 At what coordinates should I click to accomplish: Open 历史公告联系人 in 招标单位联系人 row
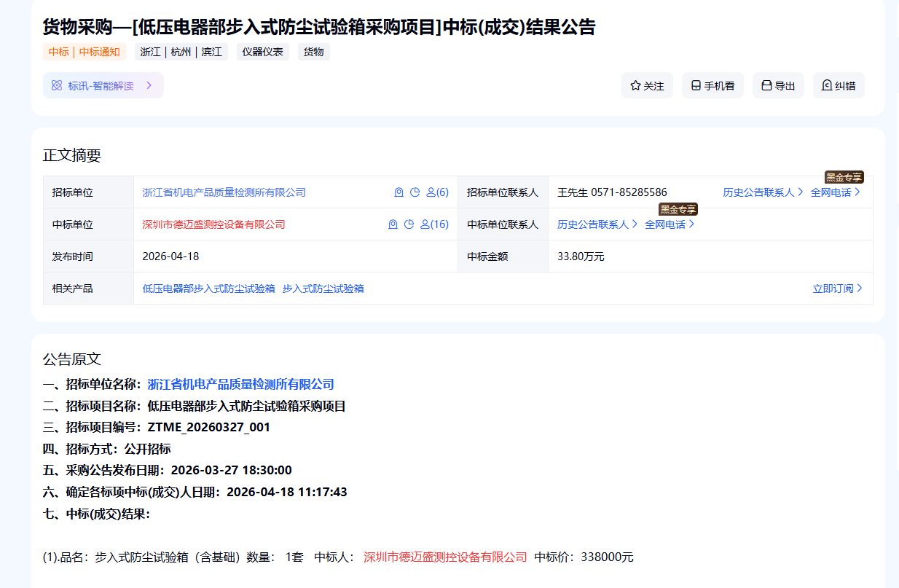pos(763,192)
